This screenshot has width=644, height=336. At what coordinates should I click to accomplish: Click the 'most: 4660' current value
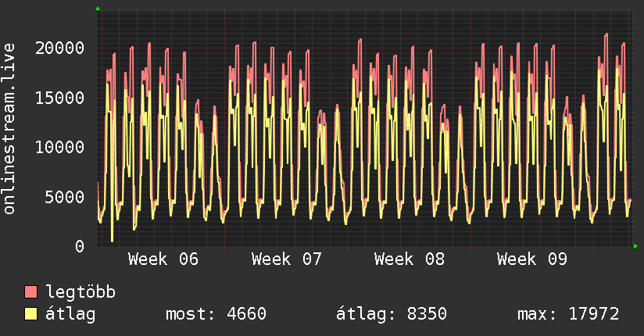click(x=216, y=314)
